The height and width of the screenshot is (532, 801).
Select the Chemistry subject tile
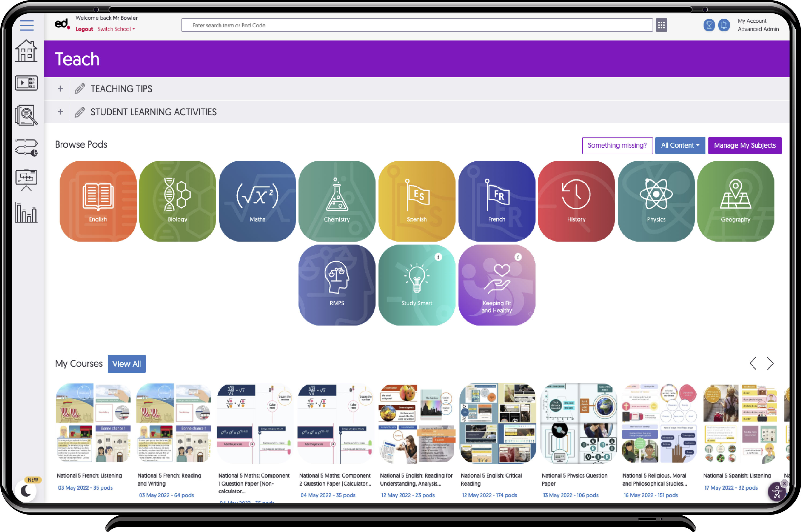[x=337, y=201]
